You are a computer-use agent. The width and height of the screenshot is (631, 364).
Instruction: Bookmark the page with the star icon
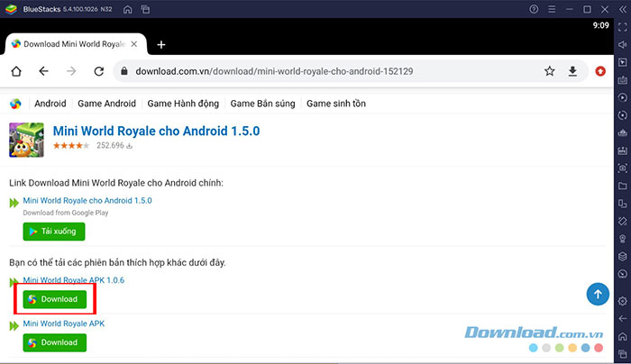tap(550, 71)
